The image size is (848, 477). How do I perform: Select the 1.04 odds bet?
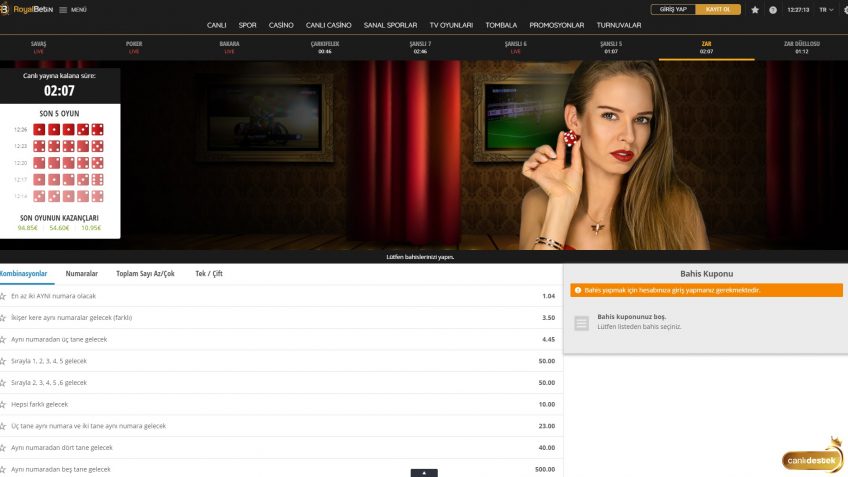[x=548, y=296]
